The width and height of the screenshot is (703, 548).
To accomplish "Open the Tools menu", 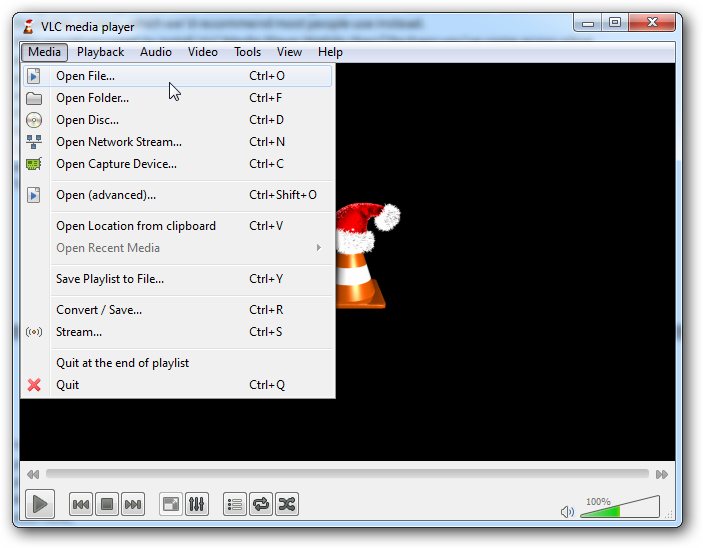I will click(x=247, y=52).
